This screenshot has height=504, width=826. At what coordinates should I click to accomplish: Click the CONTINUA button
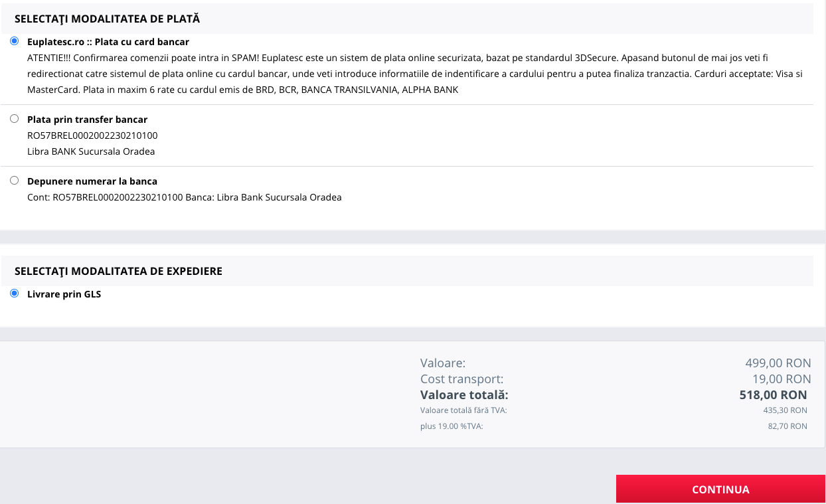pos(720,489)
